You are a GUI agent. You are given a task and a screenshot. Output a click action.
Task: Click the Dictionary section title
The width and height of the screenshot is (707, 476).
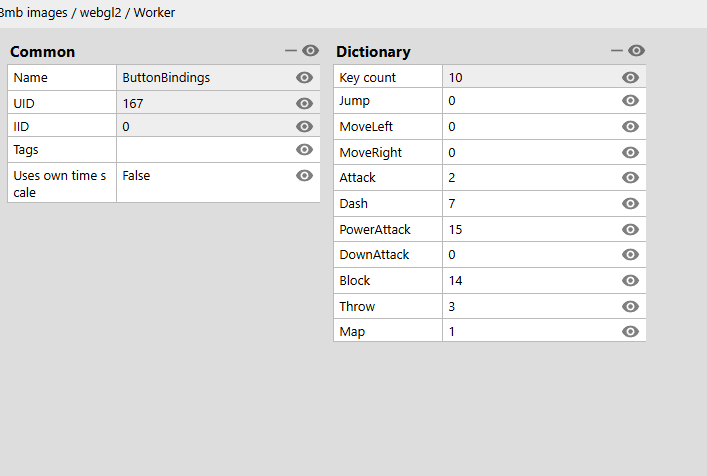pos(373,52)
